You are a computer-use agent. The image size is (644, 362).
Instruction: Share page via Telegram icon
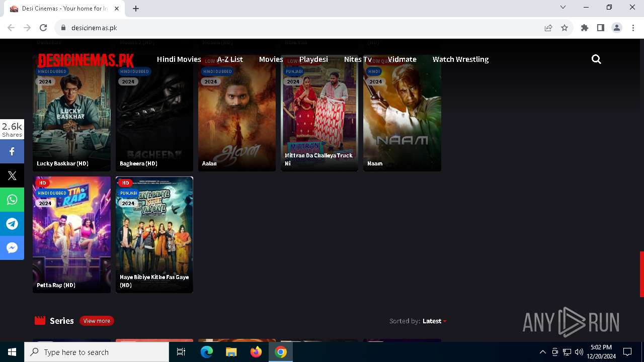click(x=12, y=224)
